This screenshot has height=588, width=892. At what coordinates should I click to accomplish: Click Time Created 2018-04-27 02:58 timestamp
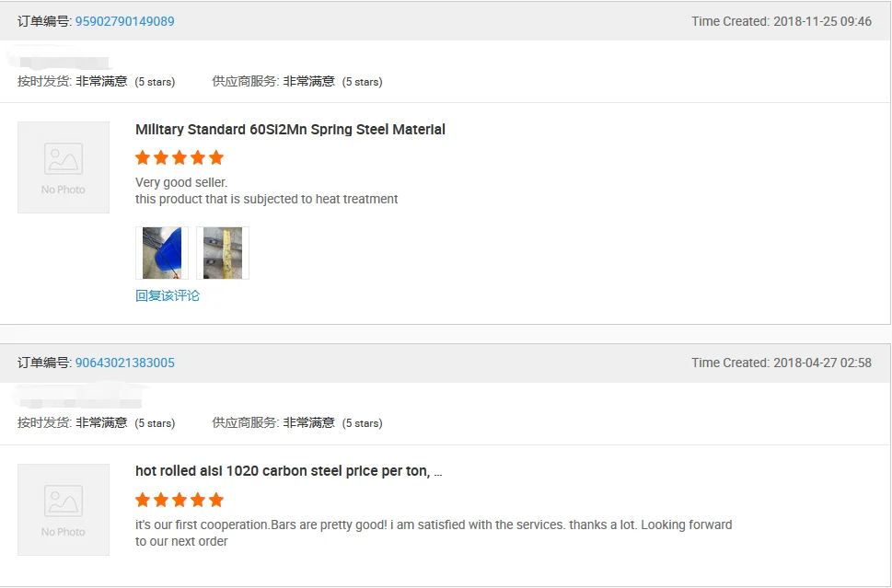point(781,363)
